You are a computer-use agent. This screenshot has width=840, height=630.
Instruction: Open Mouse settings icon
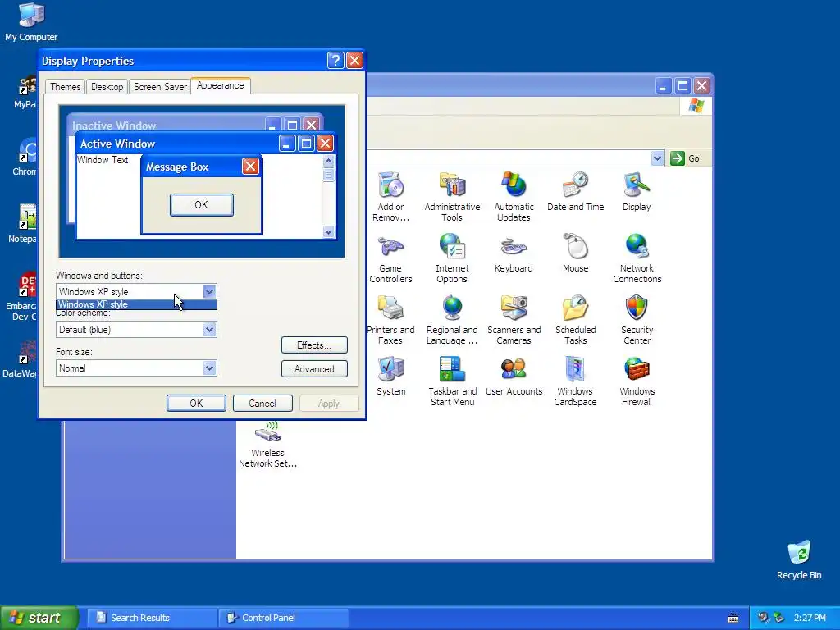tap(575, 253)
